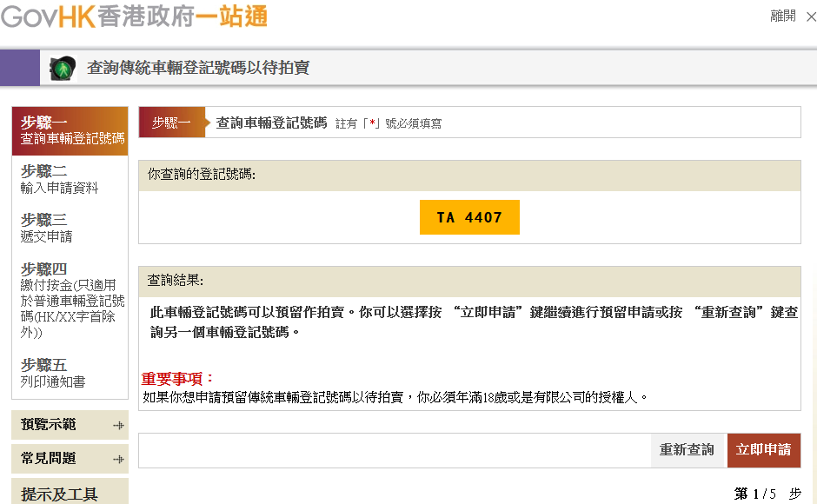817x504 pixels.
Task: Click the purple block left of page title
Action: (x=20, y=68)
